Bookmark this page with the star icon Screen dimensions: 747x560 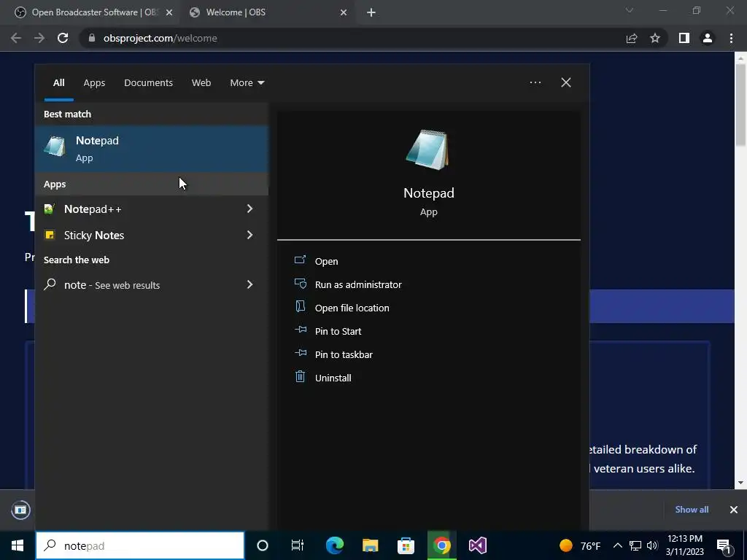pyautogui.click(x=655, y=38)
